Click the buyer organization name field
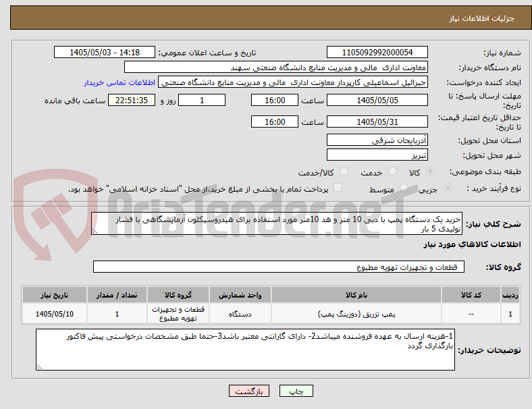Screen dimensions: 532x409 tap(276, 67)
